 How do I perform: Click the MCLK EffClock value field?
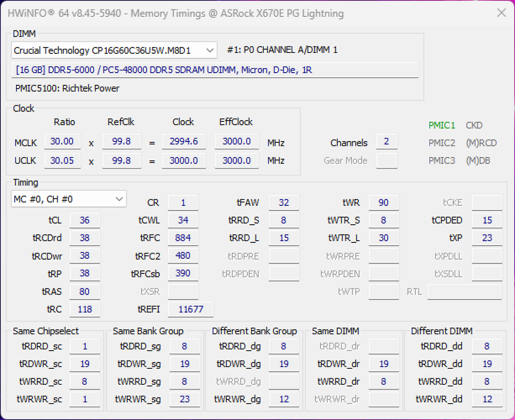(x=237, y=142)
